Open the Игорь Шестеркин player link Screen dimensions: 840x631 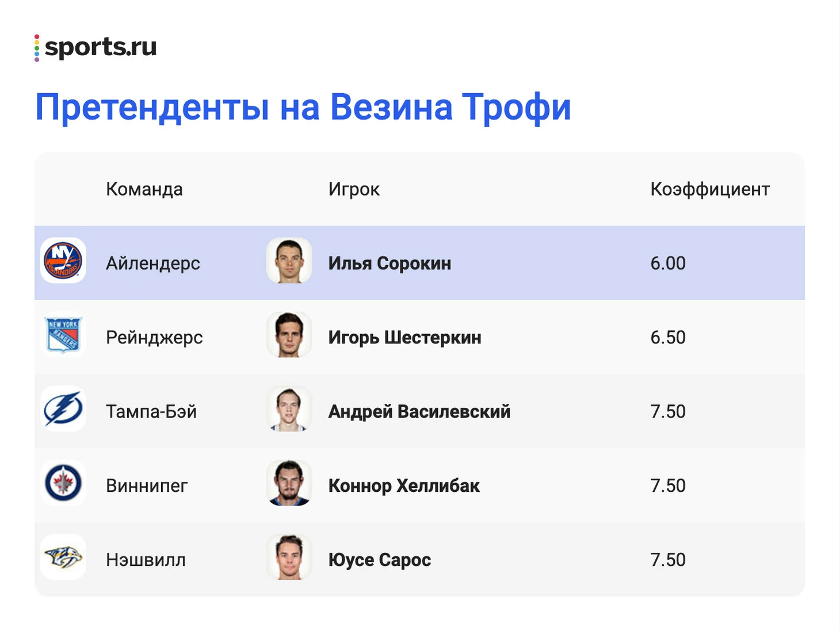pos(404,338)
